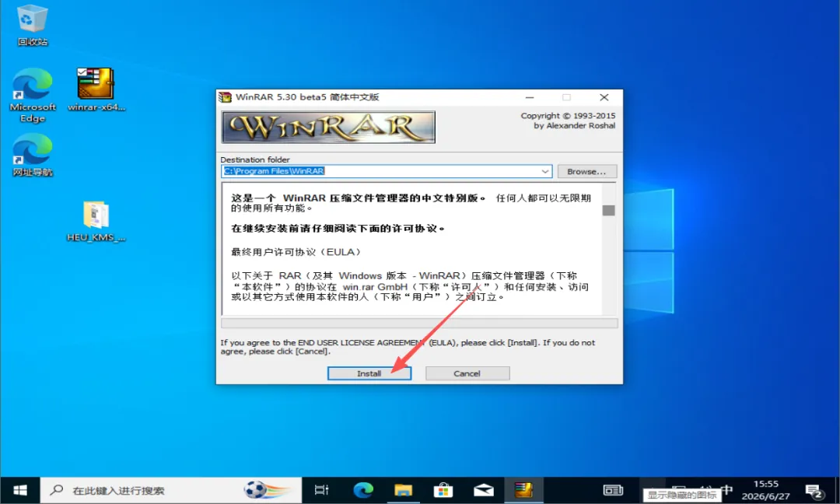
Task: Select the winrar-x64 installer desktop icon
Action: (x=96, y=89)
